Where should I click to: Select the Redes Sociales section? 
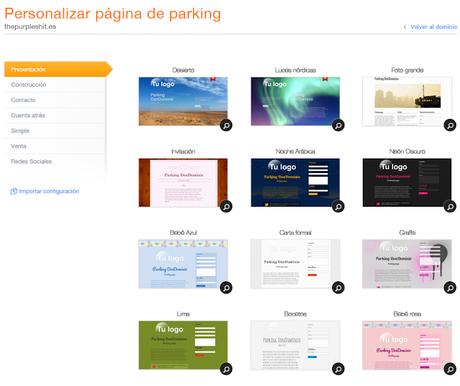click(55, 161)
